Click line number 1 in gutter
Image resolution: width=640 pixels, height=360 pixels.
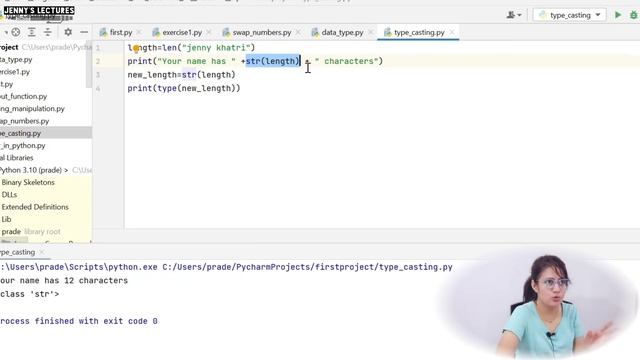coord(98,48)
